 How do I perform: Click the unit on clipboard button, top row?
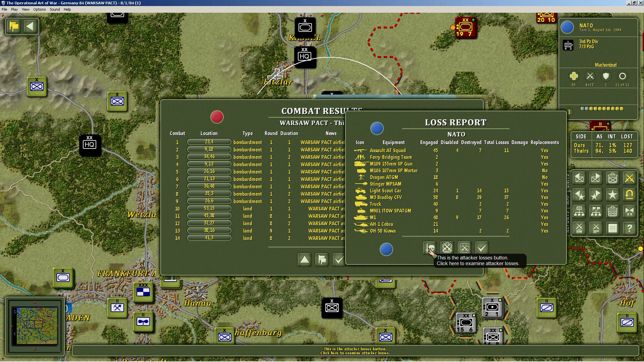(612, 178)
